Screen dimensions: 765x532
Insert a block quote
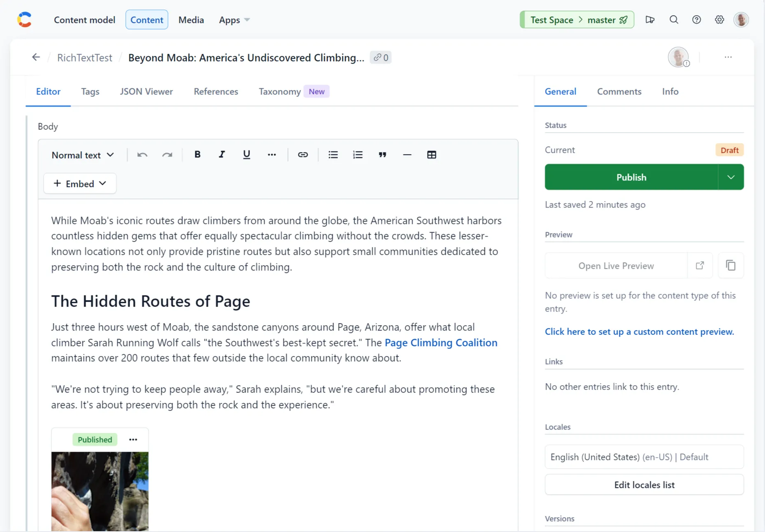pyautogui.click(x=382, y=155)
